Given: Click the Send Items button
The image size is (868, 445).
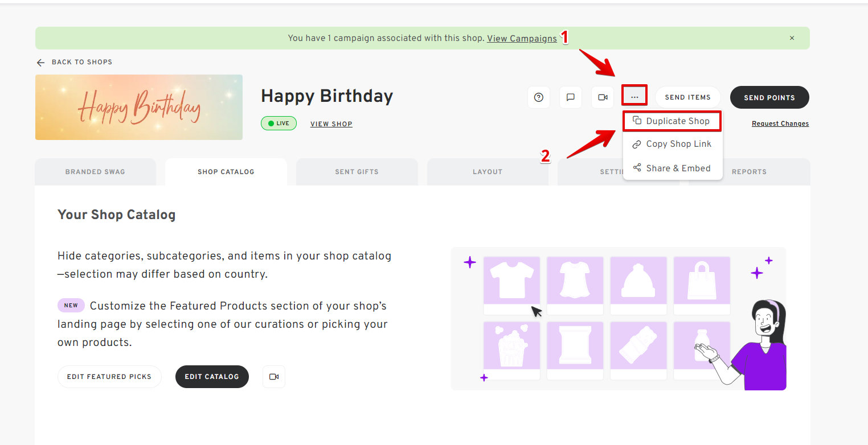Looking at the screenshot, I should 687,97.
